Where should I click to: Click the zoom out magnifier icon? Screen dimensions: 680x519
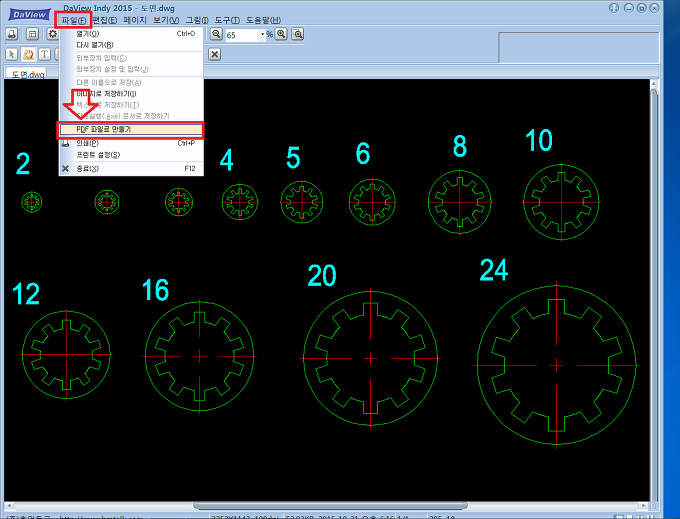(216, 34)
